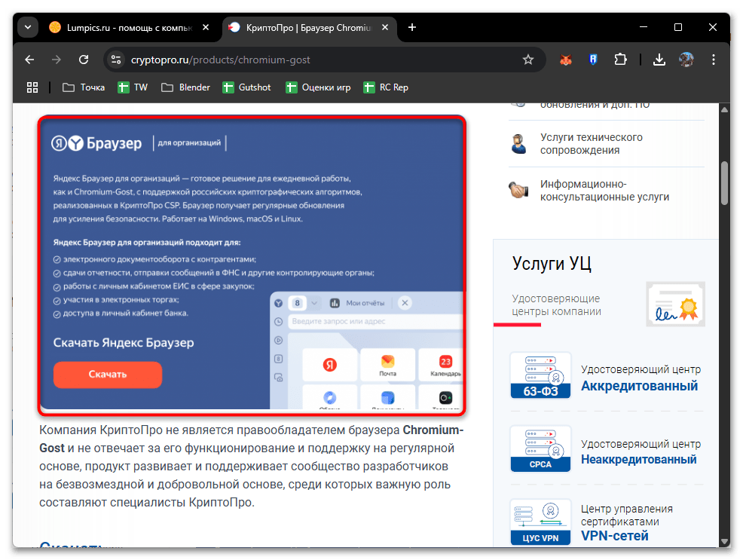Close the Lumpics.ru tab

click(206, 27)
